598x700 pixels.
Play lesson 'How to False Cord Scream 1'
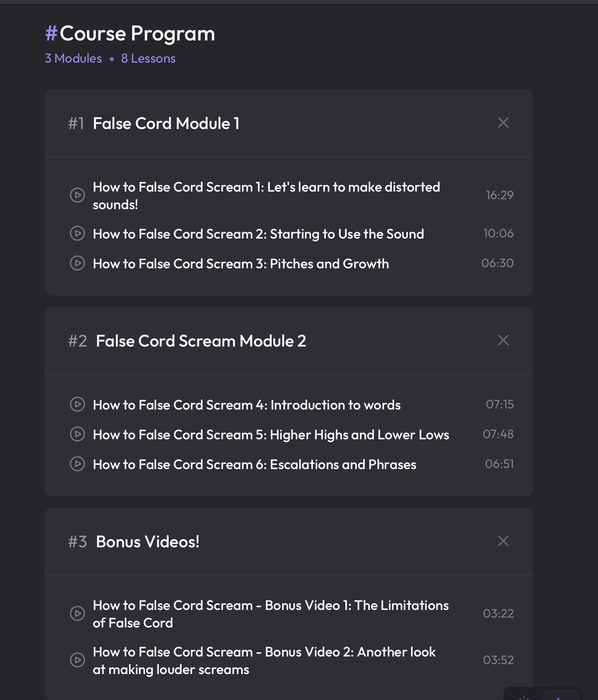pos(77,195)
